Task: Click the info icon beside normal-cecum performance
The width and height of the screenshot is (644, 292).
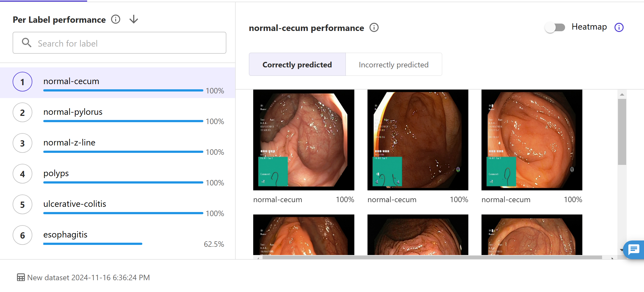Action: point(374,28)
